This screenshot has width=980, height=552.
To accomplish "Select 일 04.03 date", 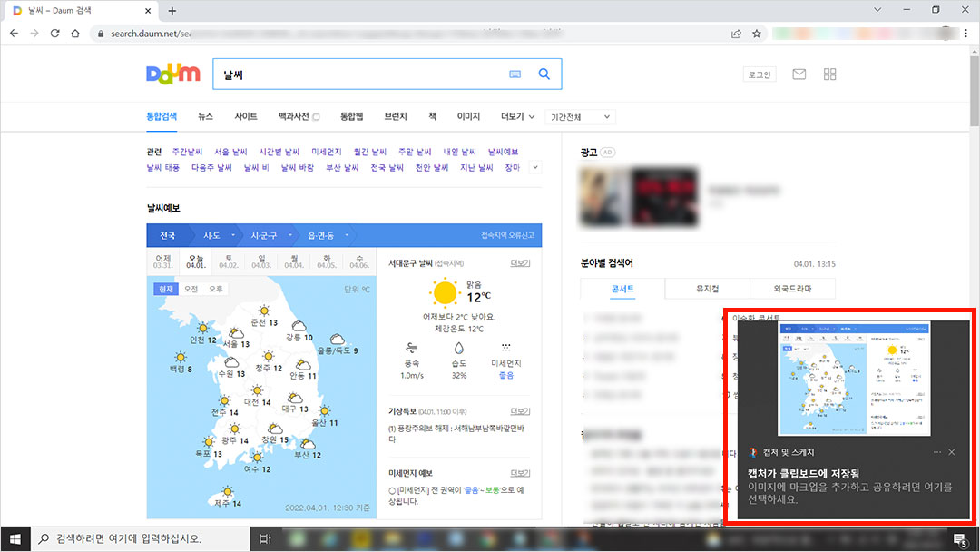I will 261,261.
